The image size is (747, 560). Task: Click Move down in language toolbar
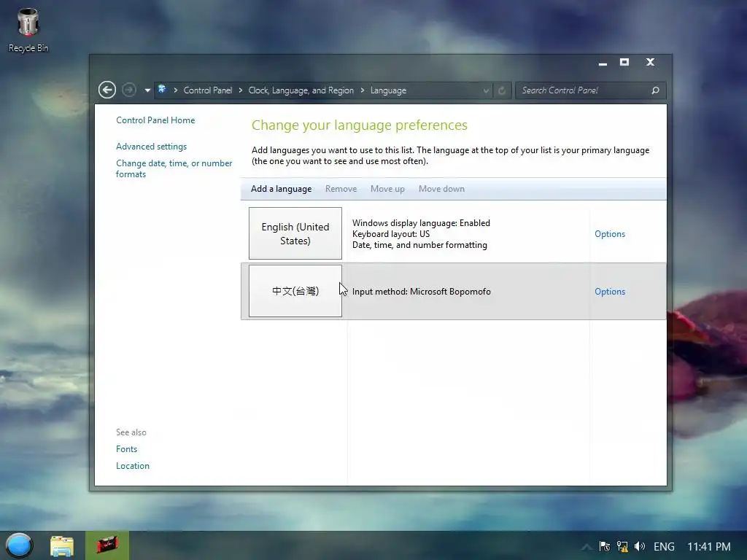[441, 189]
